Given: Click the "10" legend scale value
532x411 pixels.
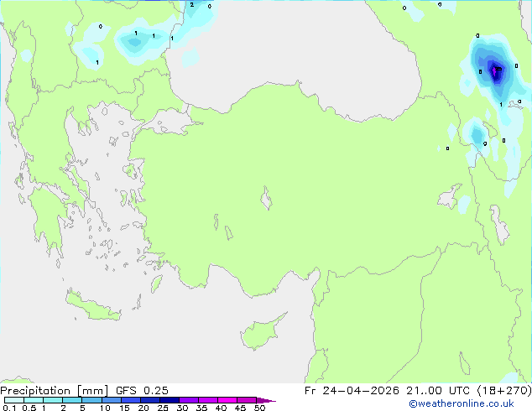Looking at the screenshot, I should 105,408.
